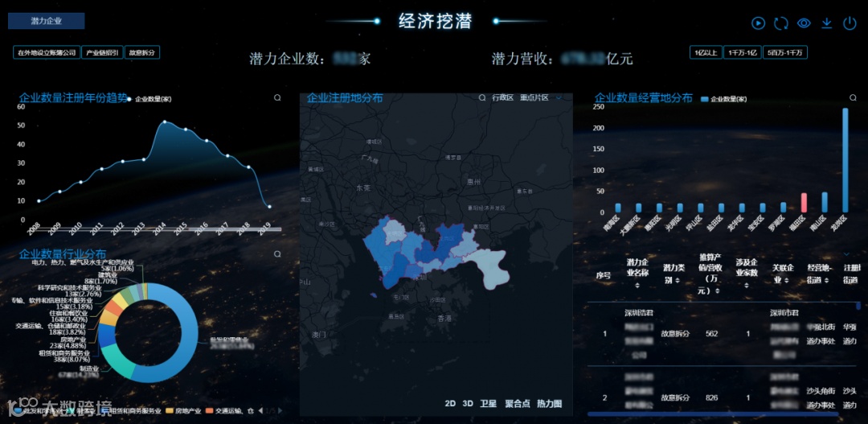Toggle 房地产业 legend item
The image size is (868, 424).
tap(182, 411)
